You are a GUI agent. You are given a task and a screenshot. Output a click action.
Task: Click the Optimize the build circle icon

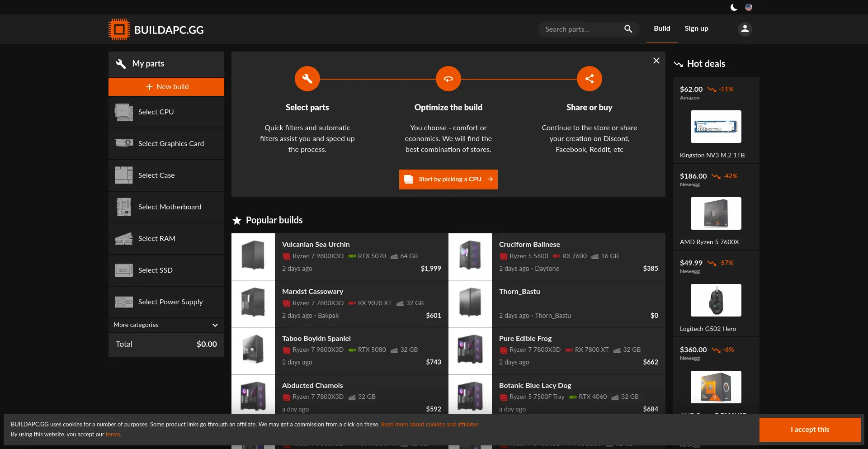pyautogui.click(x=448, y=79)
